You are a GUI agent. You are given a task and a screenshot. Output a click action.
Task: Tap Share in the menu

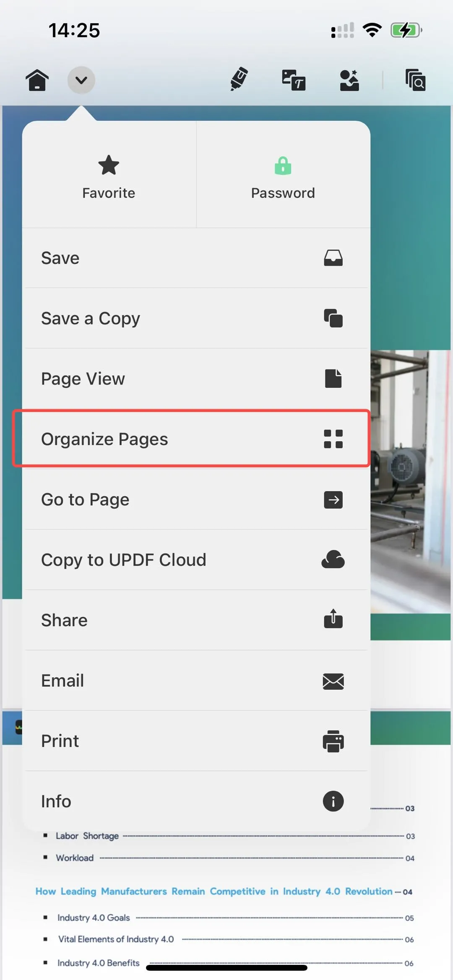pyautogui.click(x=196, y=620)
